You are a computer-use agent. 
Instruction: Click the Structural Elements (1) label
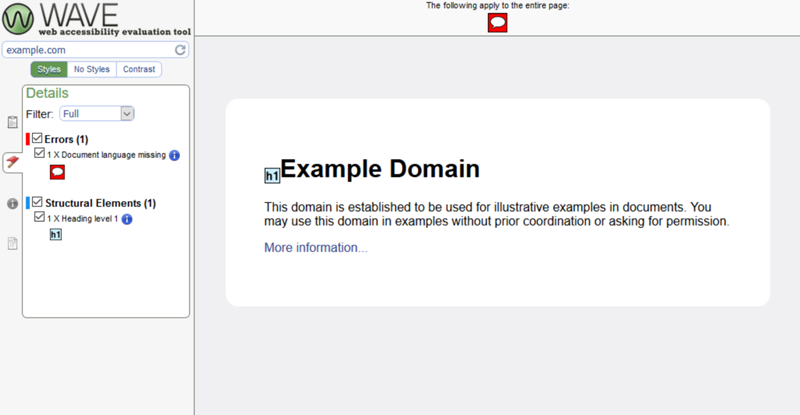pos(101,203)
